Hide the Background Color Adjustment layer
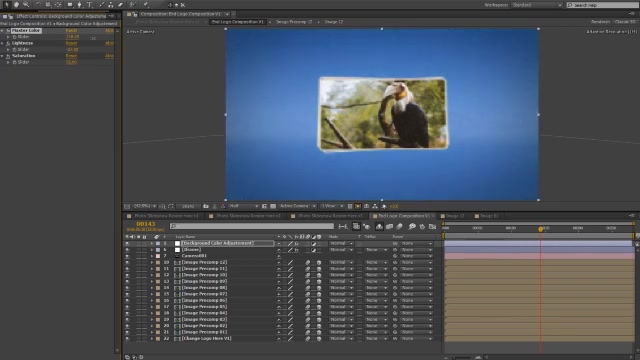The width and height of the screenshot is (640, 360). [x=127, y=243]
